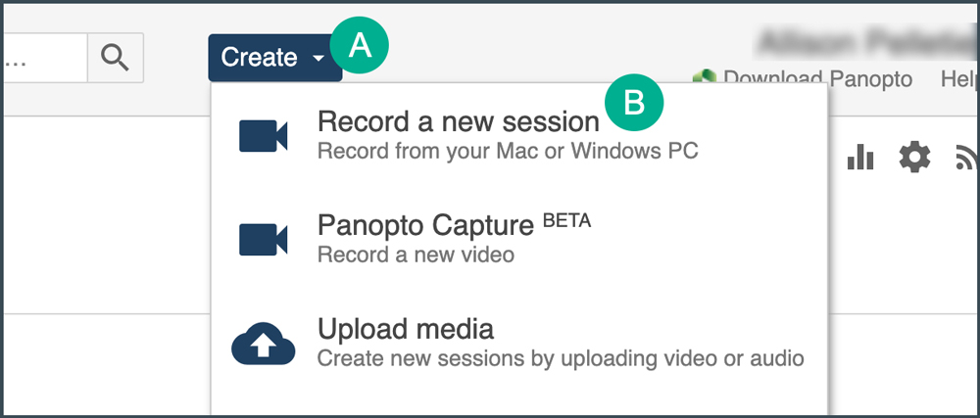This screenshot has height=418, width=980.
Task: Open the Download Panopto link
Action: (817, 78)
